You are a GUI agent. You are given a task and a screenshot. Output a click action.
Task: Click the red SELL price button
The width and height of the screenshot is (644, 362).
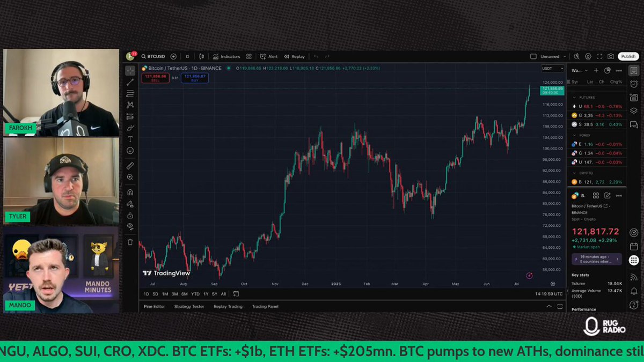(156, 78)
